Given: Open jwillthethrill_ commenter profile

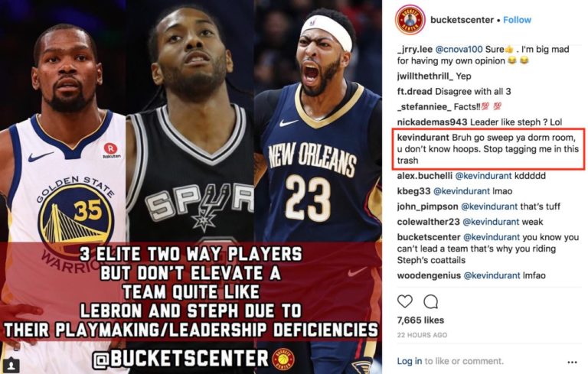Looking at the screenshot, I should 425,76.
